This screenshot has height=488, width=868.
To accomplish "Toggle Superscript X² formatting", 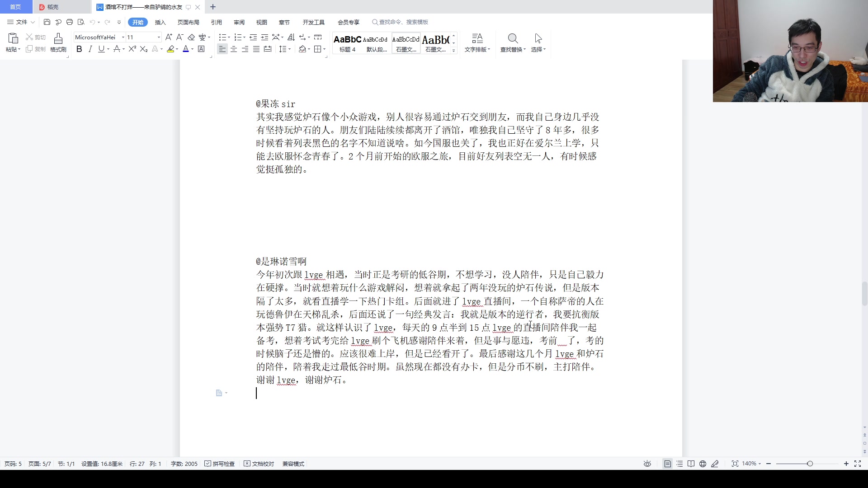I will click(132, 49).
